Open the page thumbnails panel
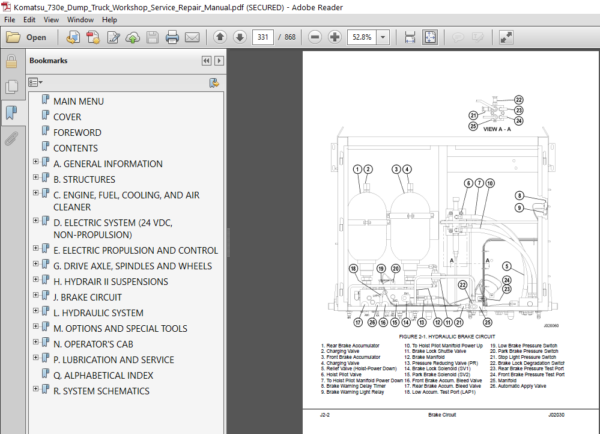 pyautogui.click(x=11, y=86)
